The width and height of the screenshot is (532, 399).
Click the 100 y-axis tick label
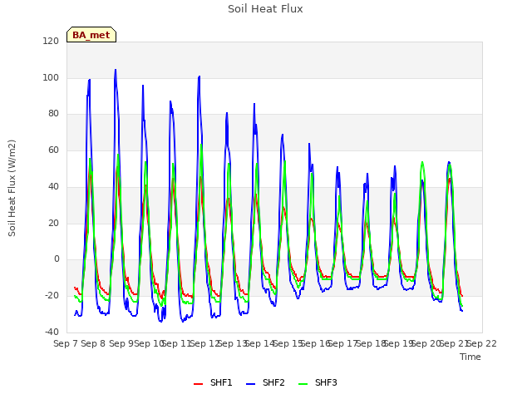tap(51, 77)
